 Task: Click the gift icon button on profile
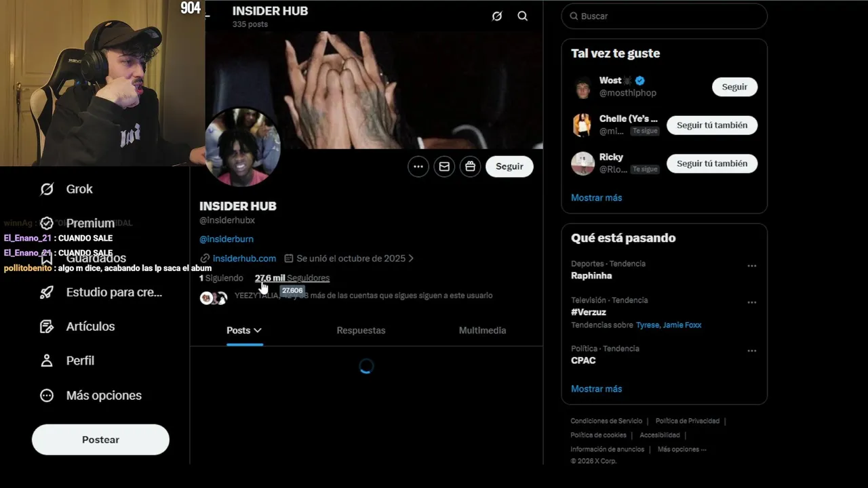pyautogui.click(x=470, y=167)
